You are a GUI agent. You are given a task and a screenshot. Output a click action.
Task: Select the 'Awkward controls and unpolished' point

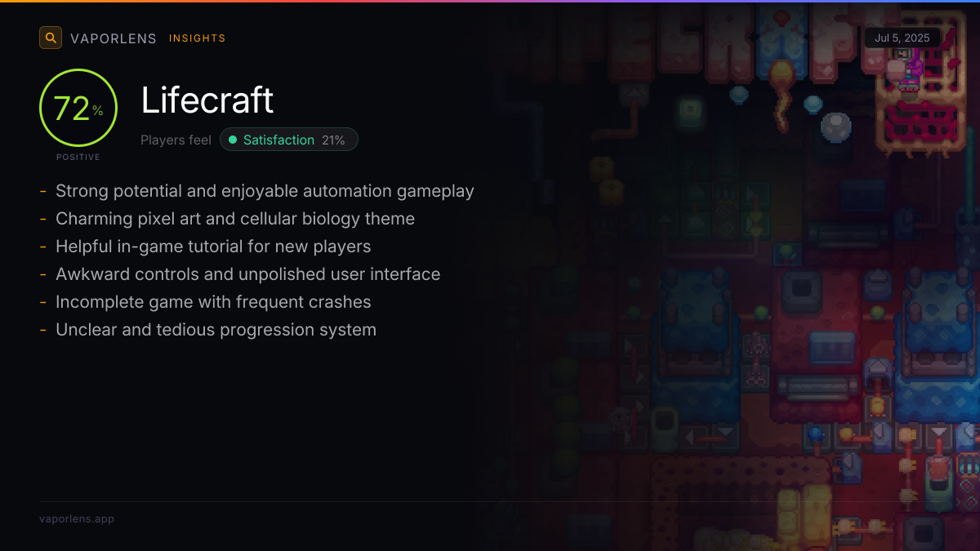pyautogui.click(x=247, y=274)
